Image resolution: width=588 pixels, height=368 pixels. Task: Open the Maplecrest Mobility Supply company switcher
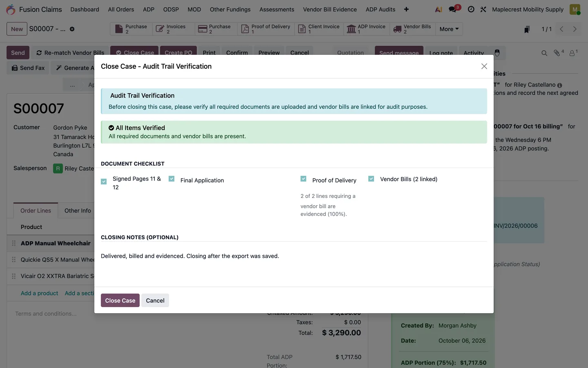point(528,9)
